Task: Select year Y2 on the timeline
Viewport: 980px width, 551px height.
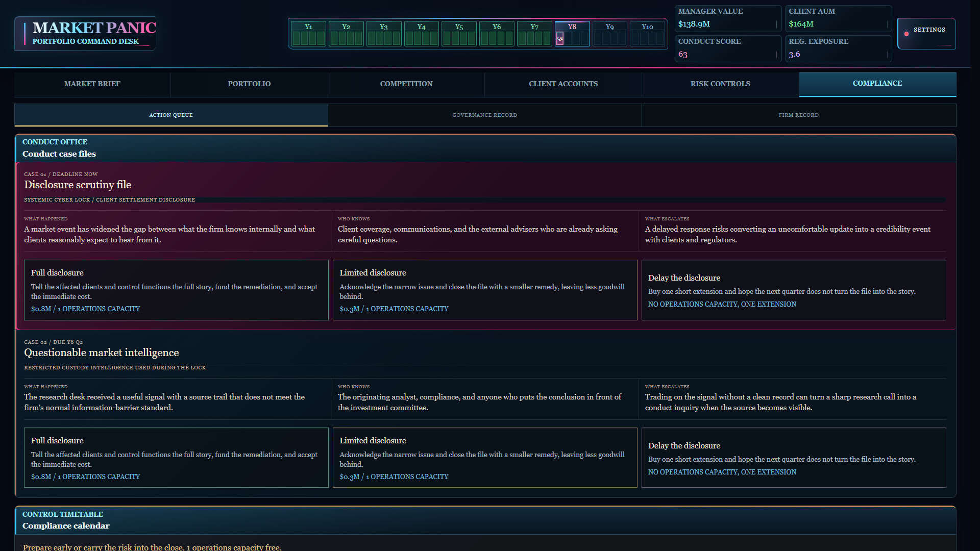Action: pyautogui.click(x=346, y=34)
